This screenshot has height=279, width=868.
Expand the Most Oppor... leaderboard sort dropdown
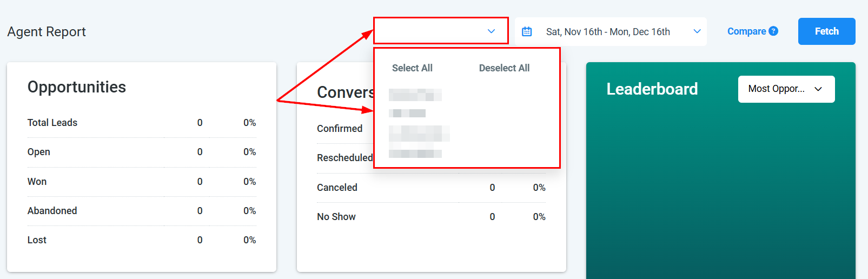(786, 89)
